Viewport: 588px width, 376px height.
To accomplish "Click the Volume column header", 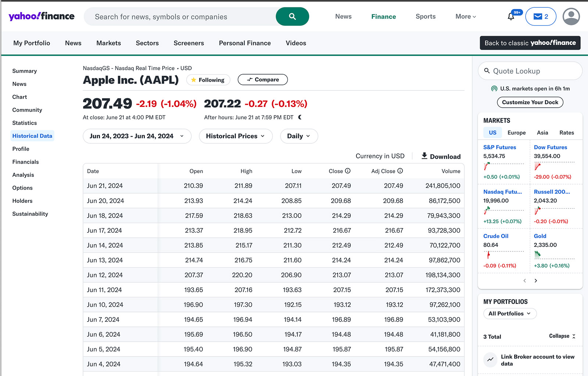I will [451, 171].
